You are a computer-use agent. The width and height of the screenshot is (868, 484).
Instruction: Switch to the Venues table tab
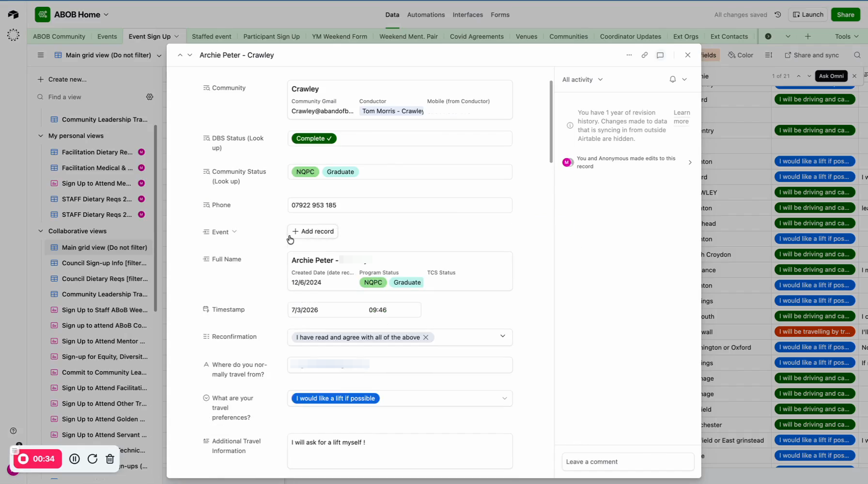(526, 36)
